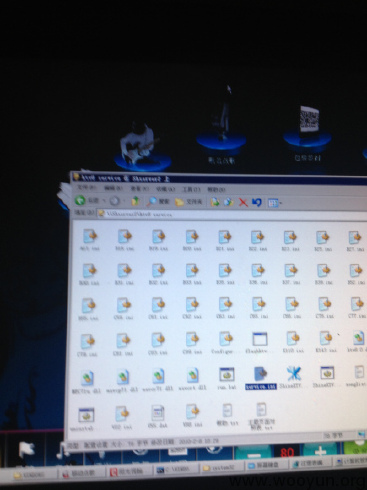
Task: Open the 查看 (View) menu
Action: pyautogui.click(x=139, y=189)
